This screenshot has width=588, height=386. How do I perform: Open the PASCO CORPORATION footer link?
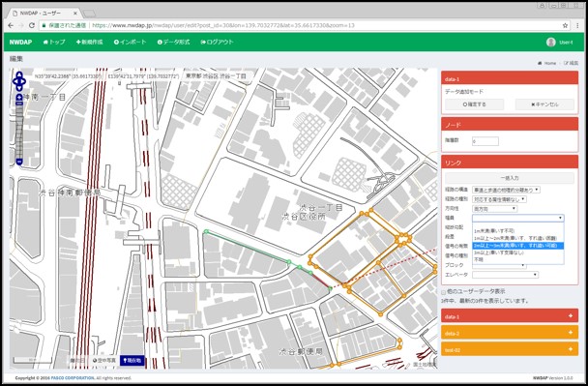73,377
